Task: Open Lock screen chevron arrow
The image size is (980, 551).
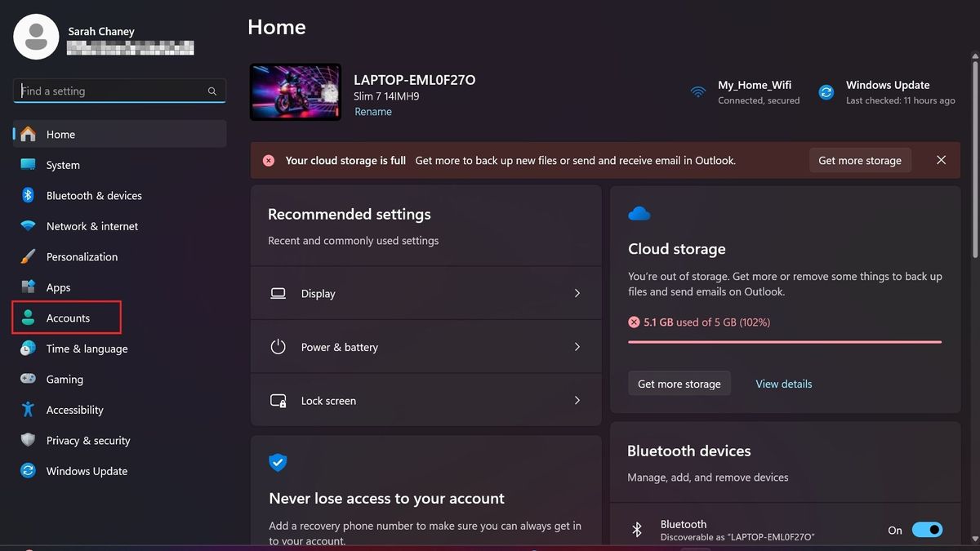Action: pos(577,401)
